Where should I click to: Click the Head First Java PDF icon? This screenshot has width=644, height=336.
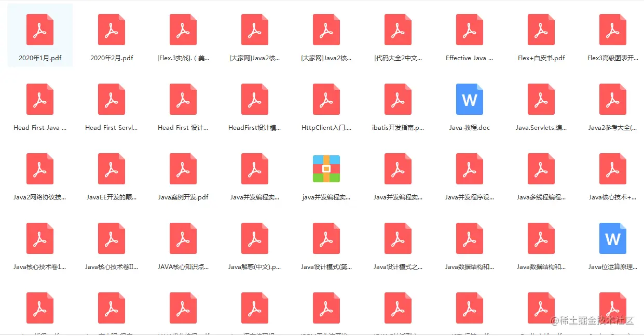pos(40,99)
